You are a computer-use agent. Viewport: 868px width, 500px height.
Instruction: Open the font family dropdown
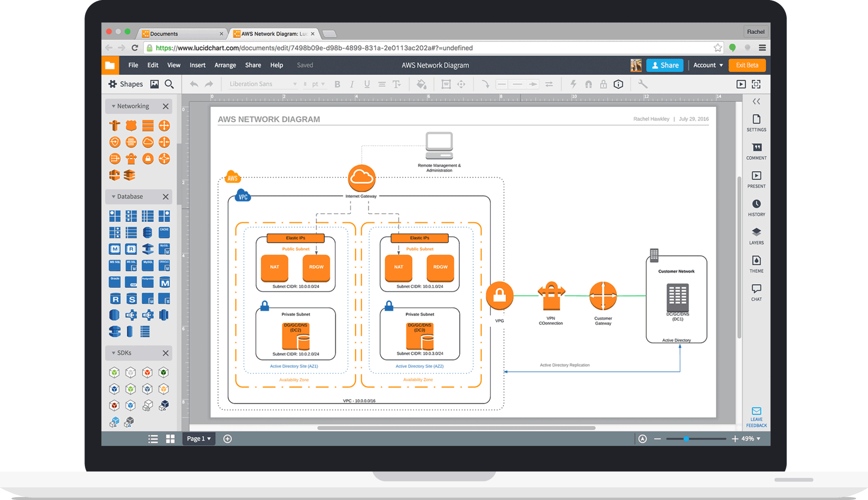pos(261,84)
